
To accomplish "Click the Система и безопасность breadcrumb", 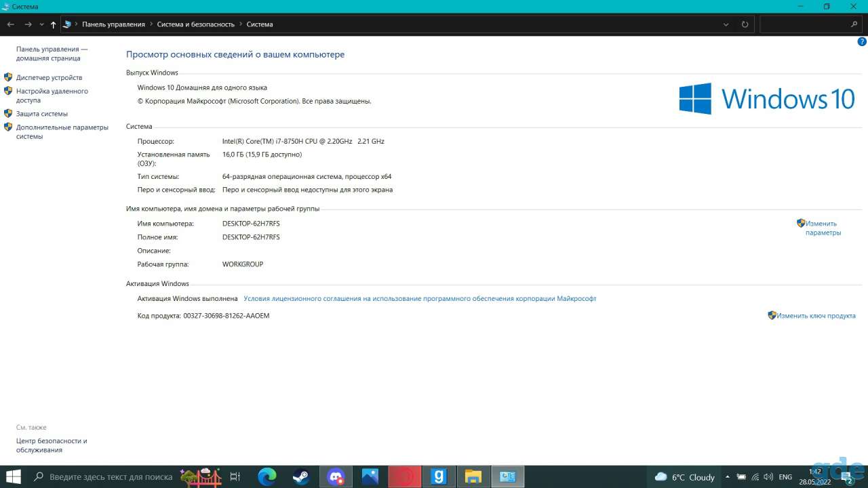I will [196, 24].
